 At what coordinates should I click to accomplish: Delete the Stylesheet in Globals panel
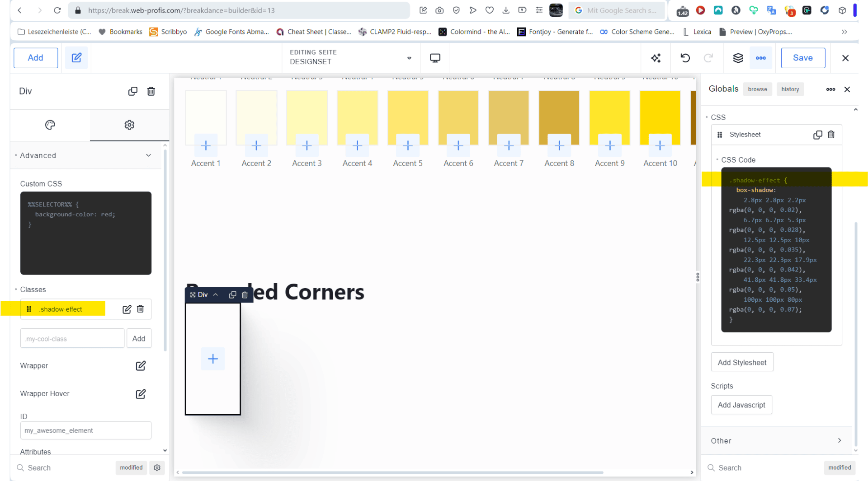click(831, 135)
